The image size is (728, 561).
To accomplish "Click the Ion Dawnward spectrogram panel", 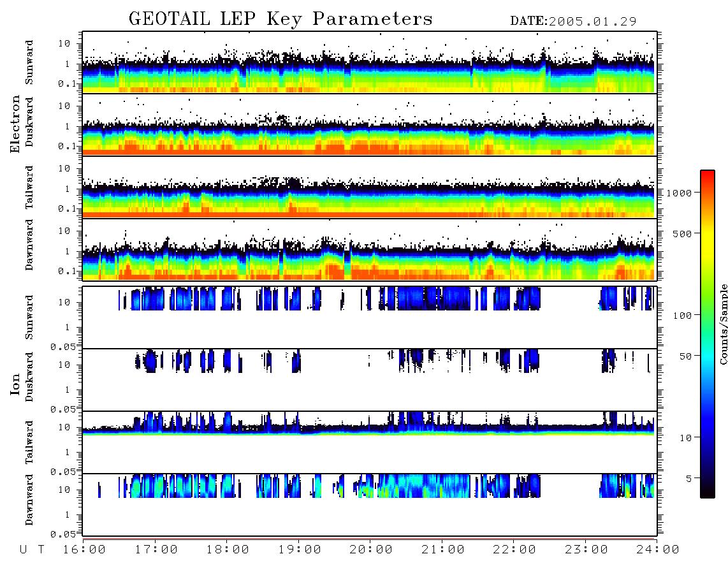I will pyautogui.click(x=370, y=505).
